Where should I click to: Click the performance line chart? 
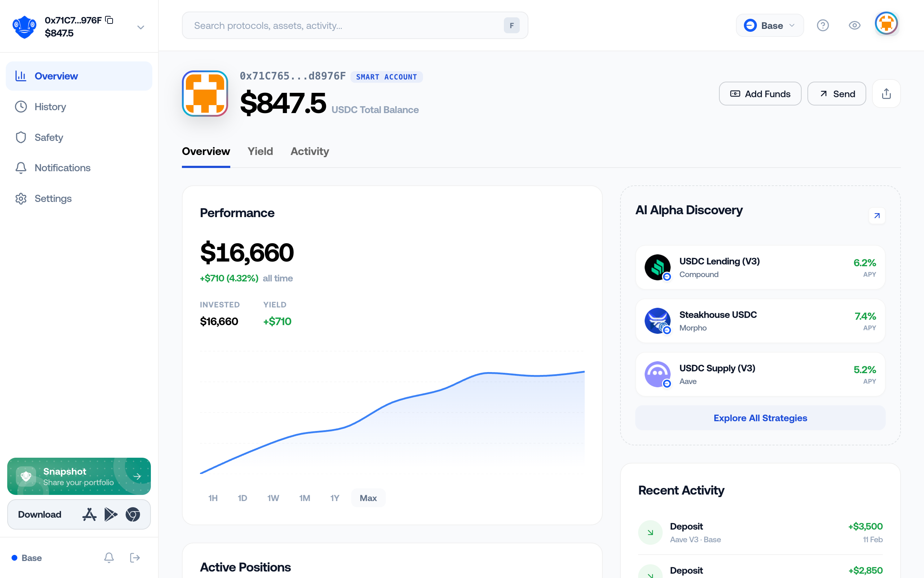click(x=392, y=413)
